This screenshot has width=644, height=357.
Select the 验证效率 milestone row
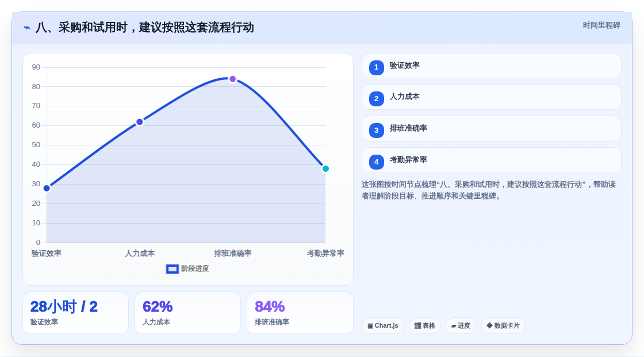point(491,66)
